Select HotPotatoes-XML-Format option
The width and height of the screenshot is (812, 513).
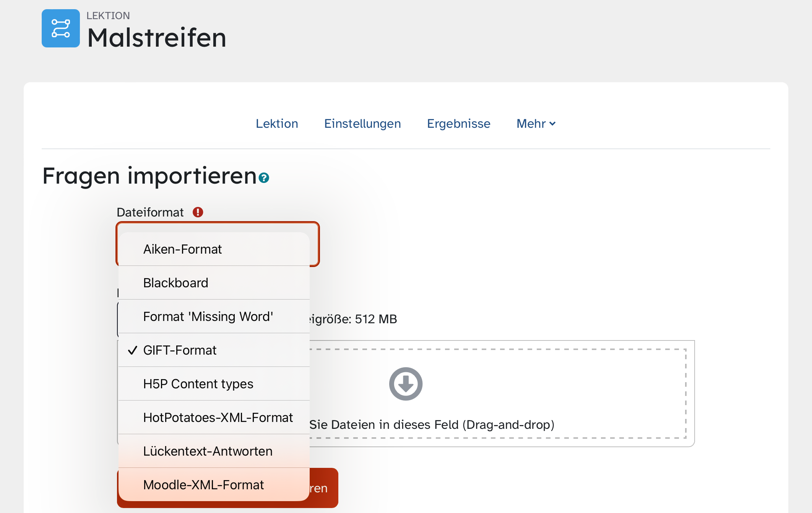(218, 418)
